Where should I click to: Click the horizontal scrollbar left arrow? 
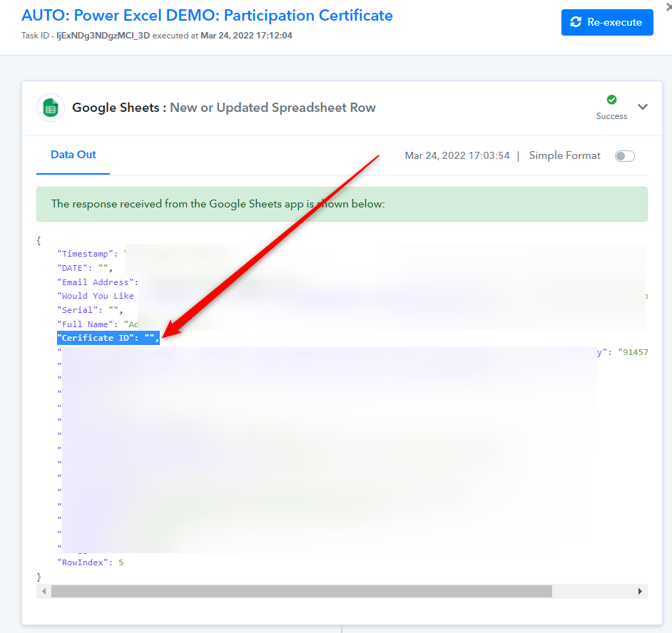tap(44, 592)
